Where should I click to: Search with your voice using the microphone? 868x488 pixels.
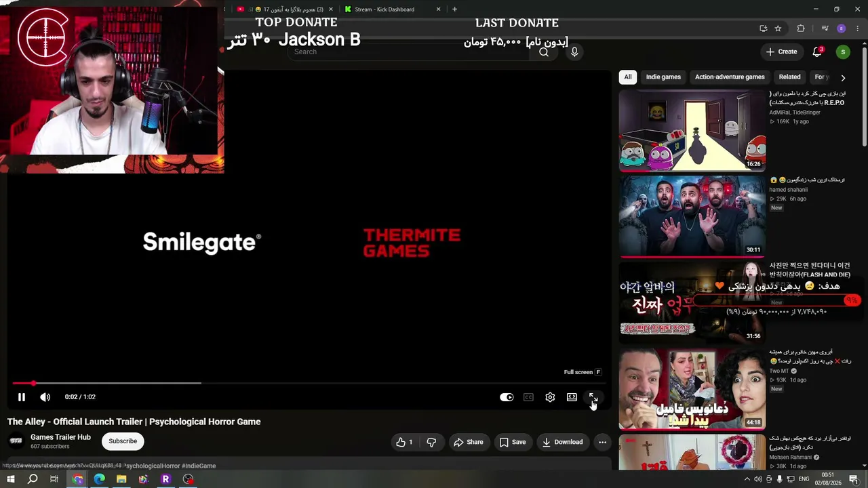click(574, 52)
